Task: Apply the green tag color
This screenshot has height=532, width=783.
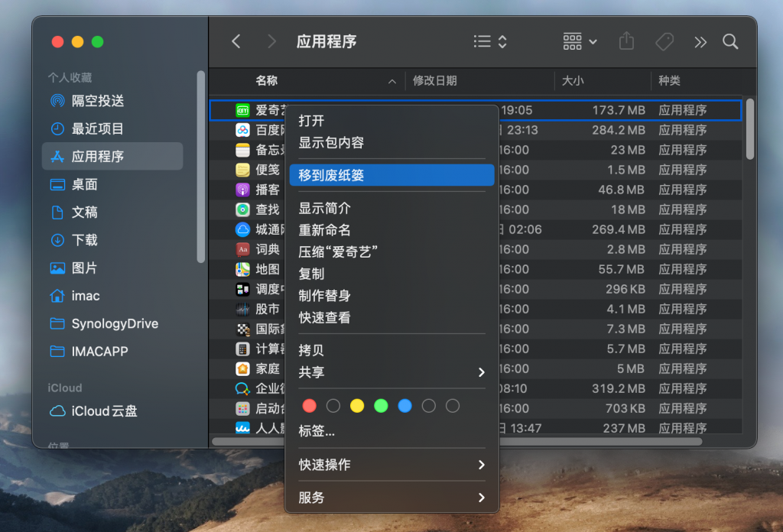Action: [381, 406]
